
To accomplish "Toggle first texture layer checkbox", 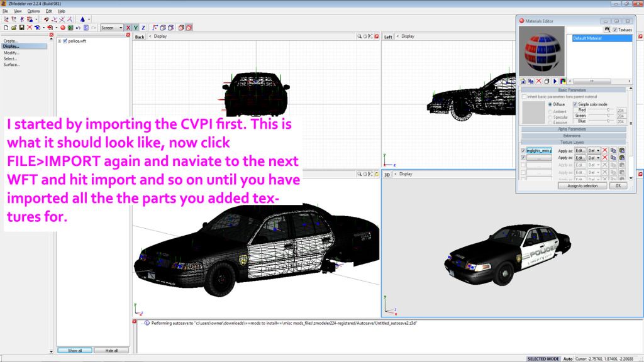I will pyautogui.click(x=523, y=151).
